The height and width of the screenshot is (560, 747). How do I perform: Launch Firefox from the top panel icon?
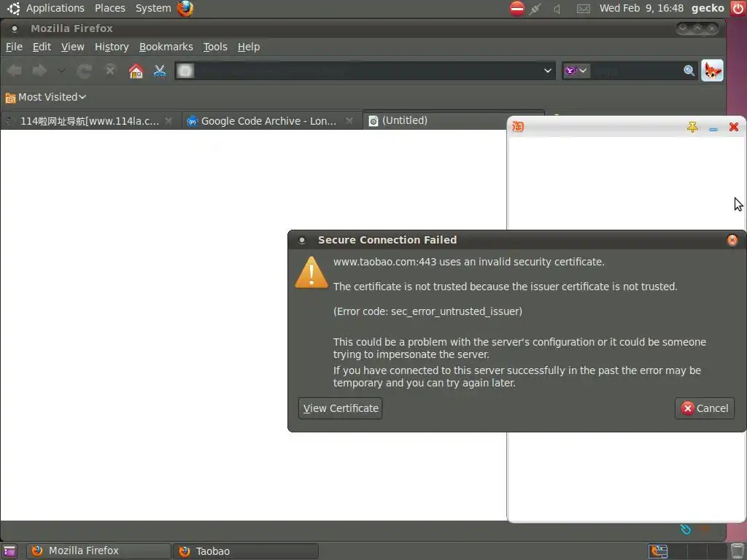[x=185, y=8]
